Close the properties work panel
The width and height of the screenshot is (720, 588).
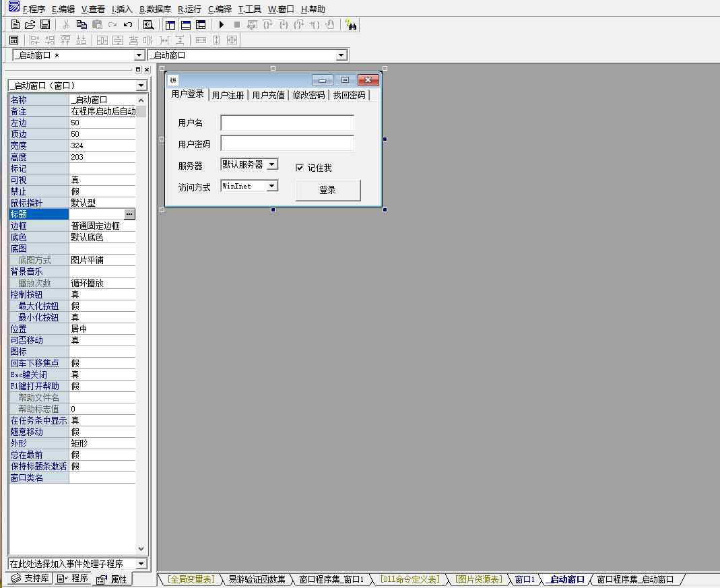[x=146, y=70]
